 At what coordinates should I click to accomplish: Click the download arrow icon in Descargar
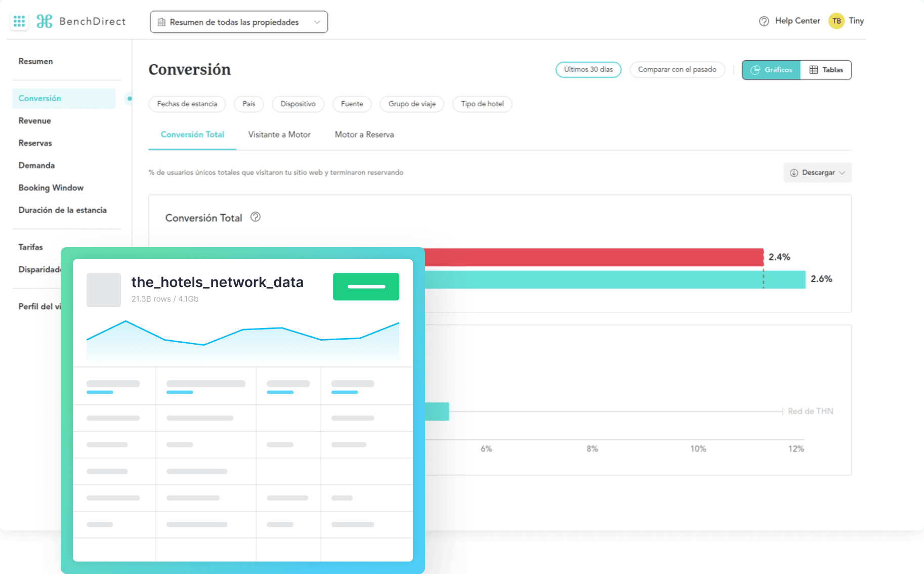794,173
